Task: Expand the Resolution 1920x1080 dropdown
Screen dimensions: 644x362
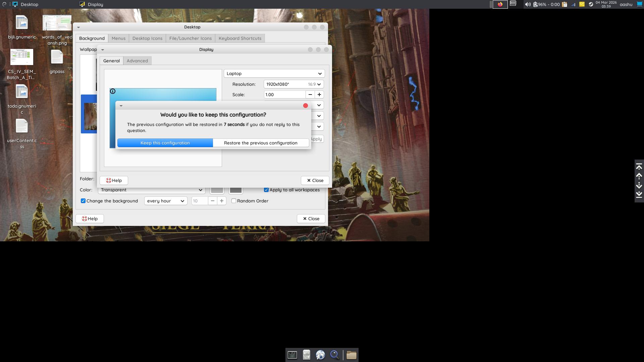Action: pyautogui.click(x=293, y=84)
